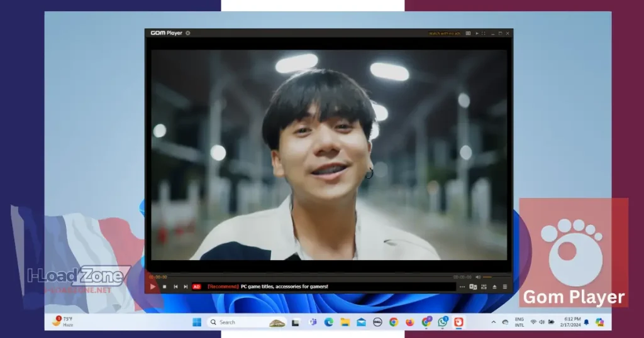The width and height of the screenshot is (644, 338).
Task: Mute audio with the speaker icon
Action: coord(478,276)
